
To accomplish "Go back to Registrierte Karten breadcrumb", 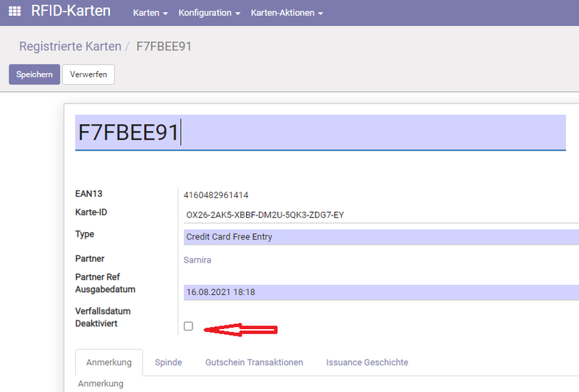I will 70,46.
